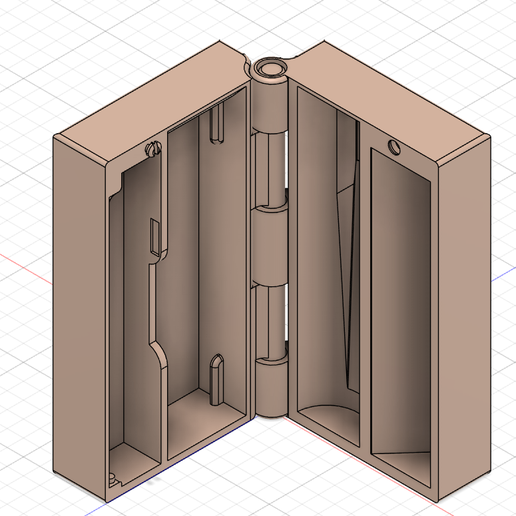516x516 pixels.
Task: Select the curved notch on left compartment wall
Action: (159, 354)
